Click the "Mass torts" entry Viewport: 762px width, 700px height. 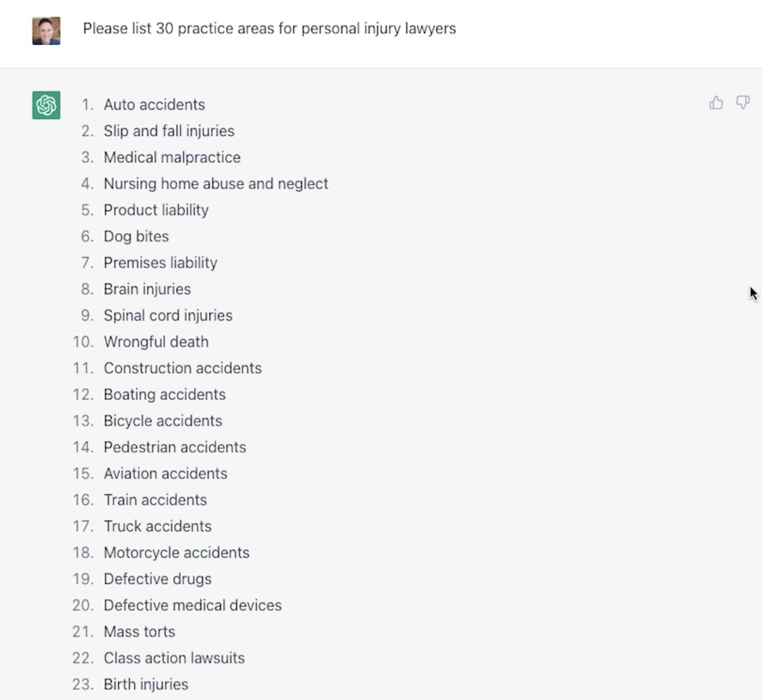click(x=139, y=631)
